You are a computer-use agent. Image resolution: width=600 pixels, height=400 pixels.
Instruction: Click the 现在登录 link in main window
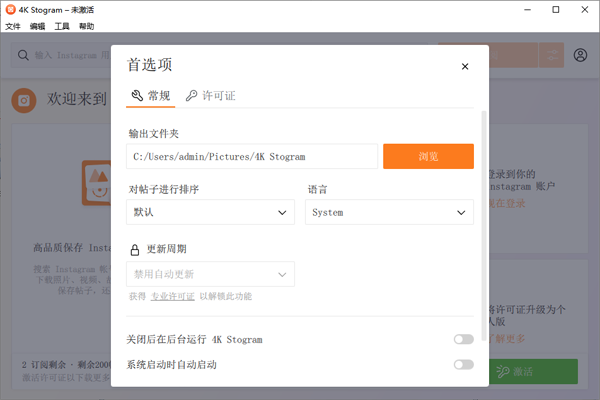pyautogui.click(x=507, y=203)
